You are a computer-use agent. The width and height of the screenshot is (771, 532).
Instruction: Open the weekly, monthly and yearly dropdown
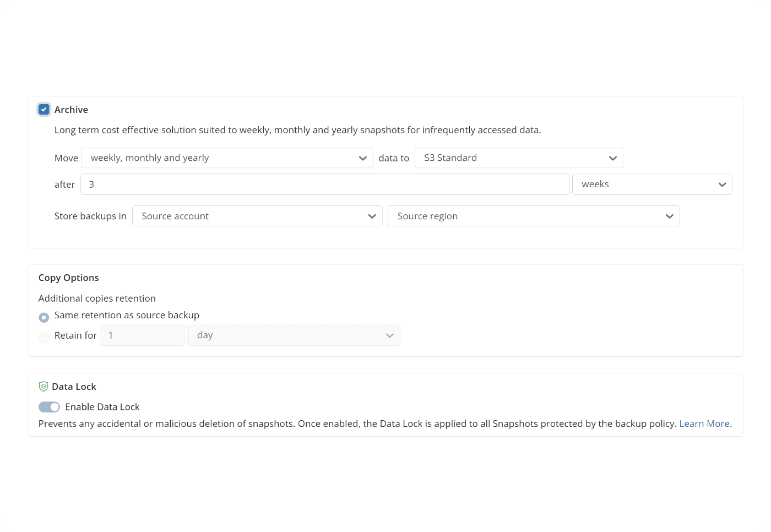click(227, 158)
